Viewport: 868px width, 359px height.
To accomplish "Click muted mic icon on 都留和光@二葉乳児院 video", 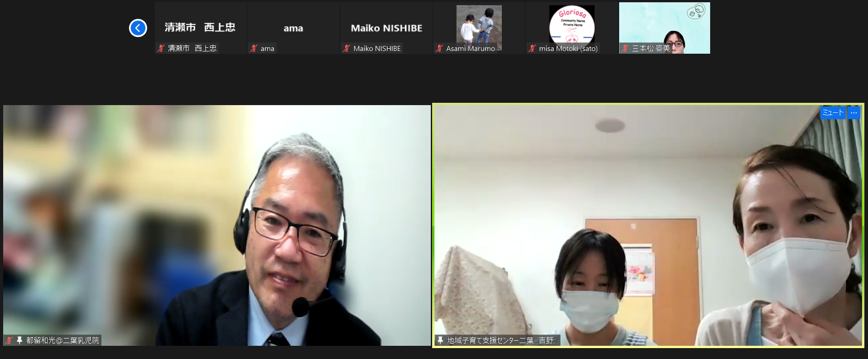I will (9, 340).
